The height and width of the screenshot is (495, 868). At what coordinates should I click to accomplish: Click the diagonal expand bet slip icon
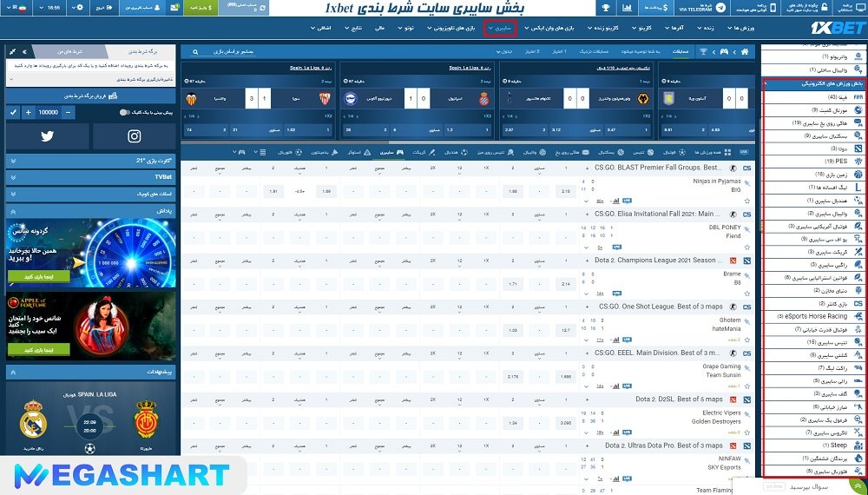pos(12,51)
